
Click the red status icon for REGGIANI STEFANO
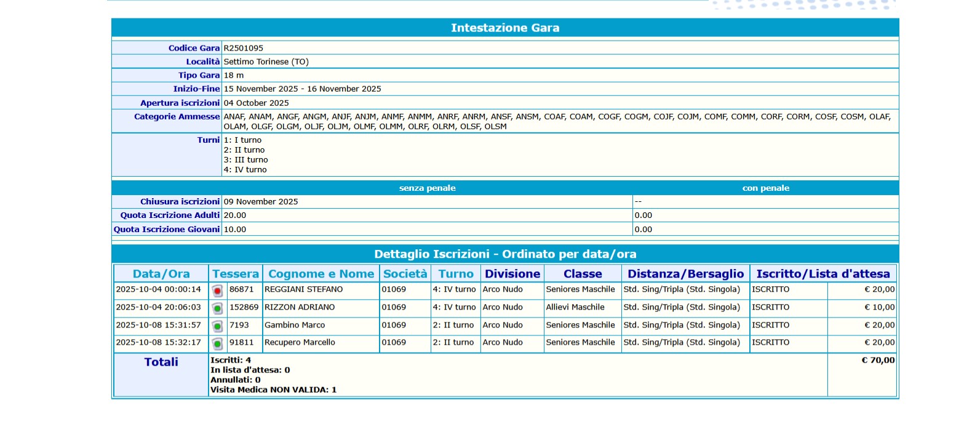click(217, 291)
